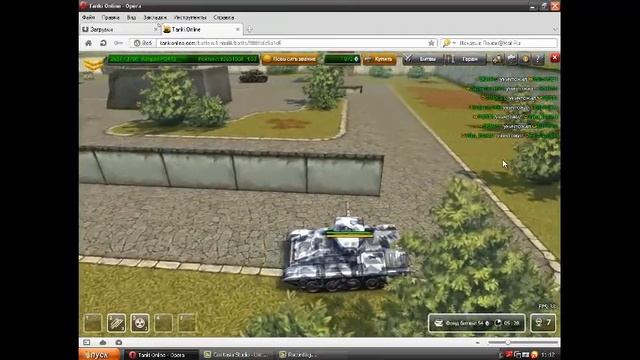Activate supply slot 4
The width and height of the screenshot is (640, 360).
pyautogui.click(x=164, y=323)
